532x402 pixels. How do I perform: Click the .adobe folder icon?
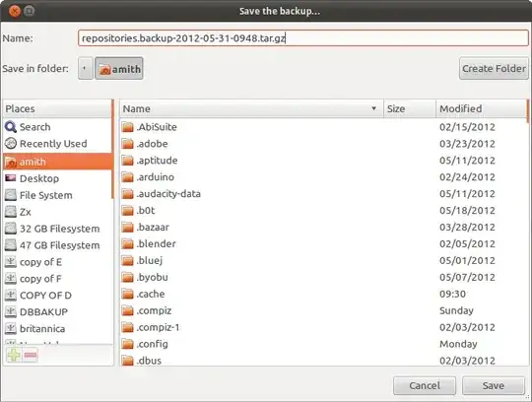coord(127,144)
